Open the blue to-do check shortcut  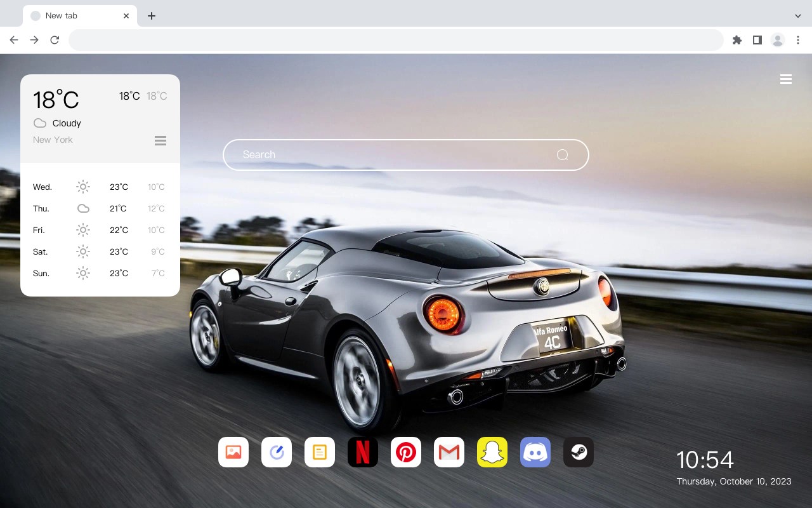(277, 452)
